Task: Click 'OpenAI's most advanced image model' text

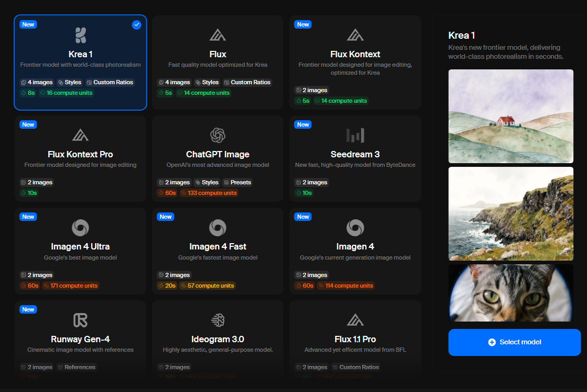Action: tap(218, 165)
